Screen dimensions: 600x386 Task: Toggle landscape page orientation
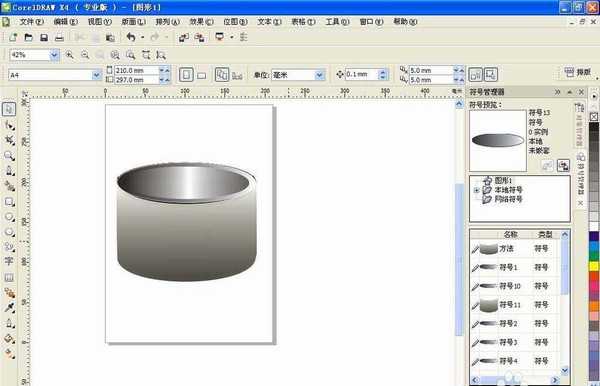202,75
